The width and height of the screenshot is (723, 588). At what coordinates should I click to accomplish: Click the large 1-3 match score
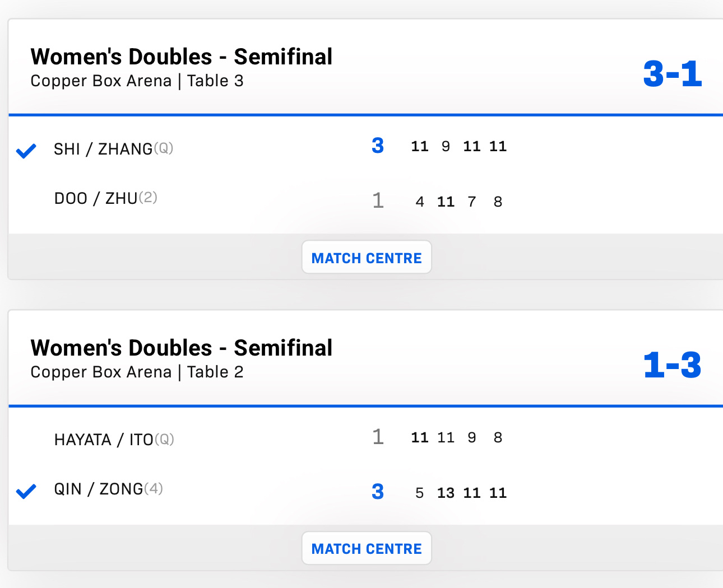[672, 365]
